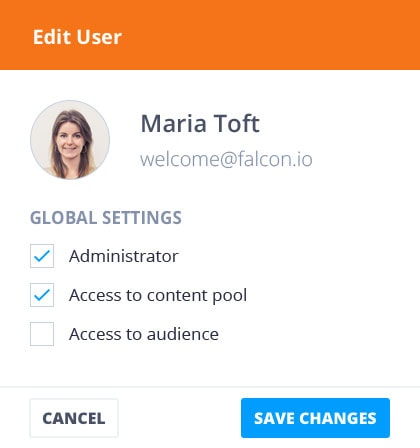420x448 pixels.
Task: Click the welcome@falcon.io email address
Action: (x=226, y=159)
